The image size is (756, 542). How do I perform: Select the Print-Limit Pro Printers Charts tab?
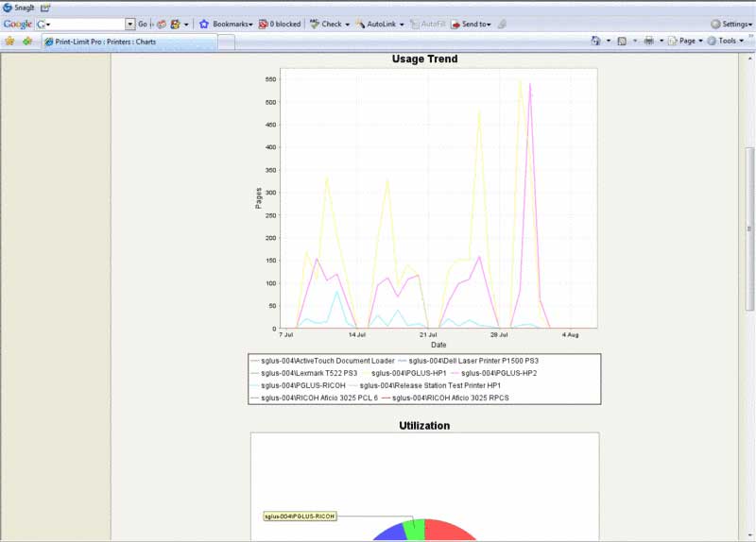[x=104, y=42]
